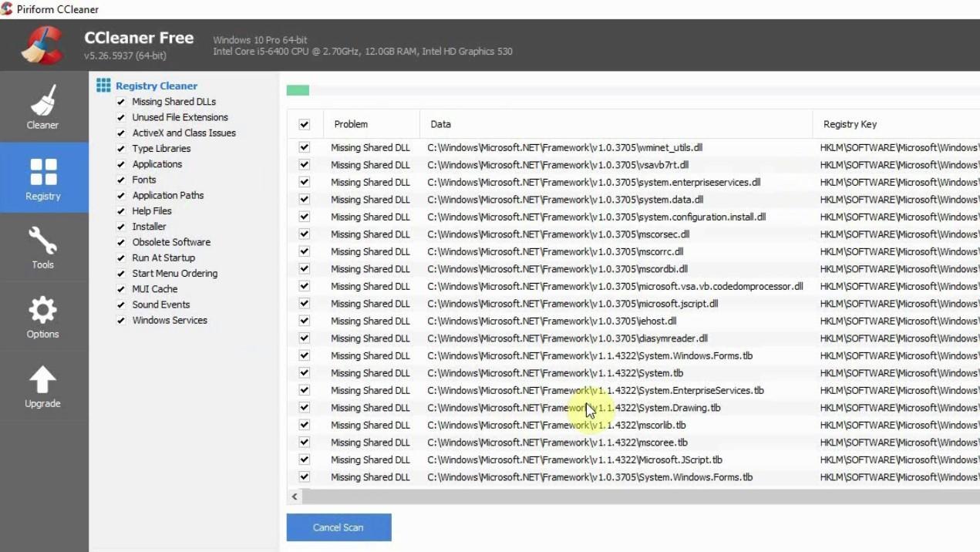Click the Start Menu Ordering label
Image resolution: width=980 pixels, height=552 pixels.
click(175, 273)
